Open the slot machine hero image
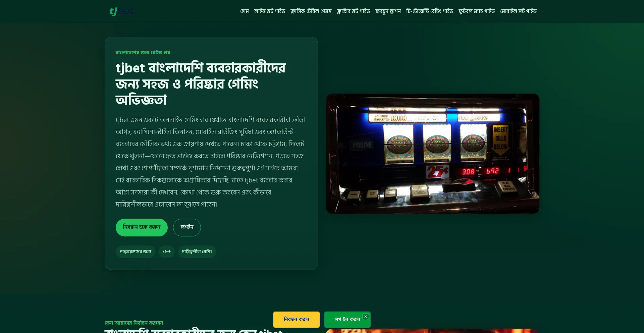Image resolution: width=644 pixels, height=333 pixels. point(433,154)
